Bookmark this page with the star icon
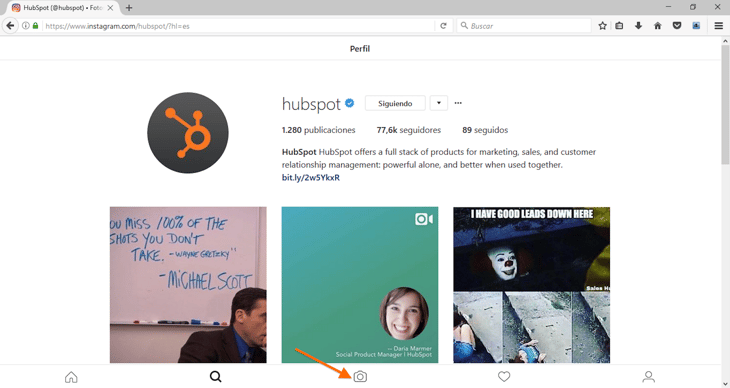 pos(602,26)
